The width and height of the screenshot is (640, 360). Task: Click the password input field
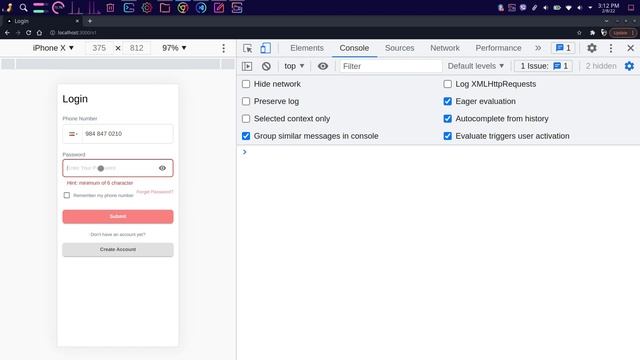tap(118, 168)
